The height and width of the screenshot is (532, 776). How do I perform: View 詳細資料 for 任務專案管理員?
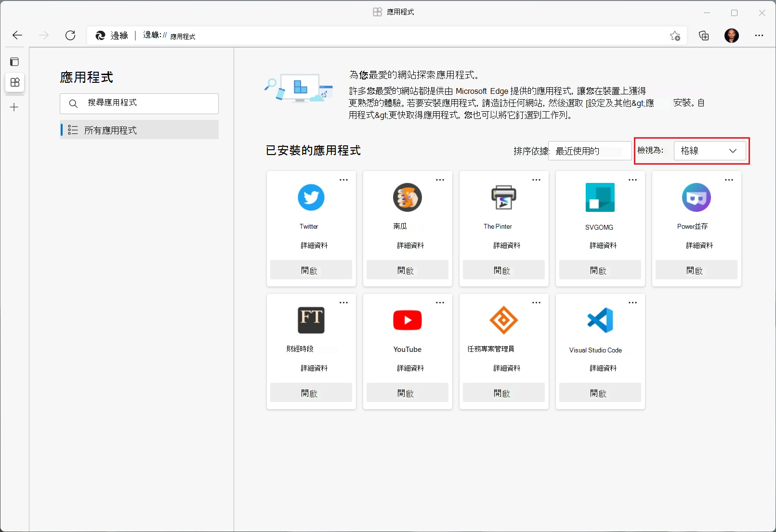[507, 368]
